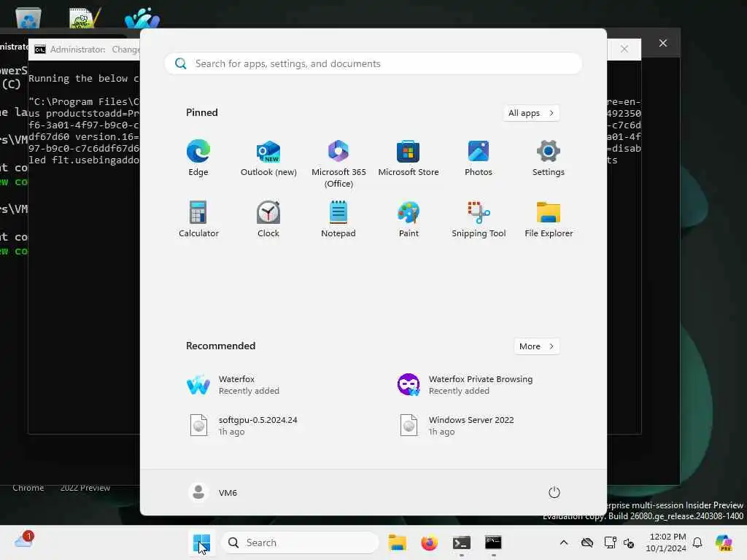Click the muted volume tray icon
Viewport: 747px width, 560px height.
pyautogui.click(x=629, y=542)
